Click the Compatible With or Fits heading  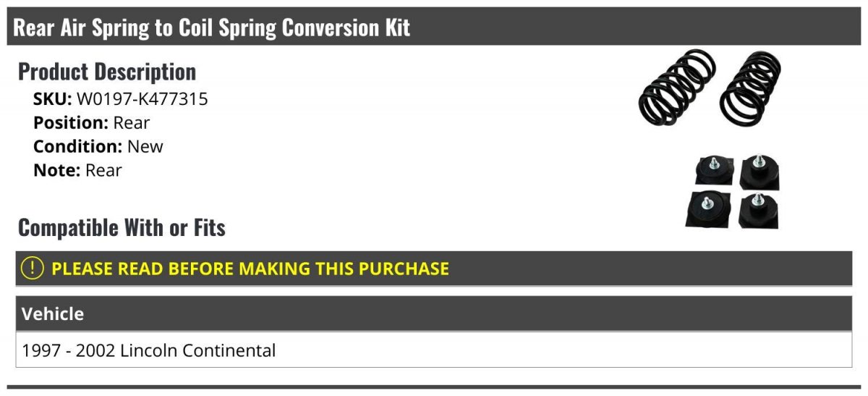coord(122,228)
